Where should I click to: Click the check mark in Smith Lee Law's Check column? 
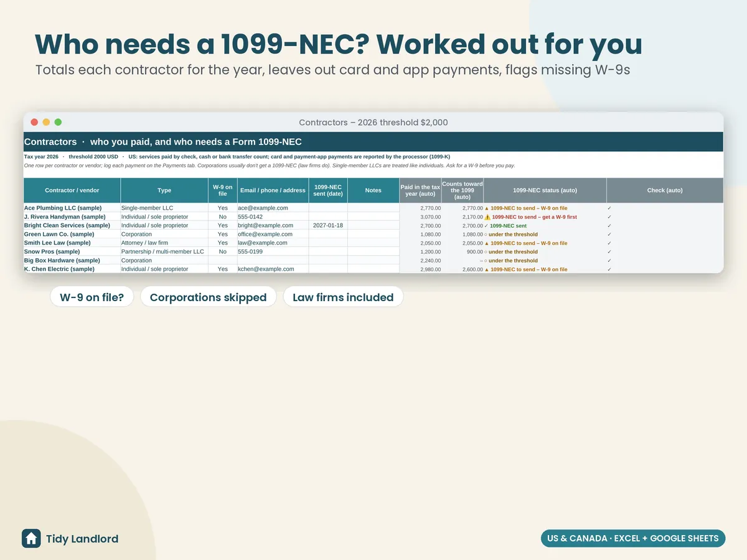(x=609, y=243)
